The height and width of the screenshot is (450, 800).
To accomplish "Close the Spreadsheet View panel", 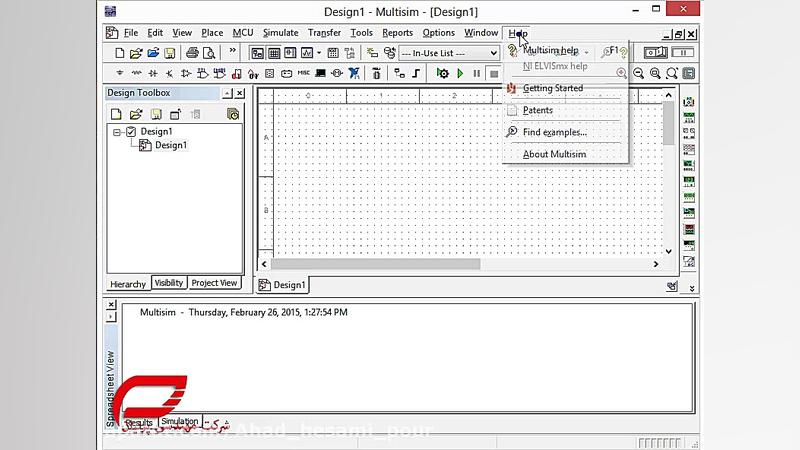I will [111, 305].
